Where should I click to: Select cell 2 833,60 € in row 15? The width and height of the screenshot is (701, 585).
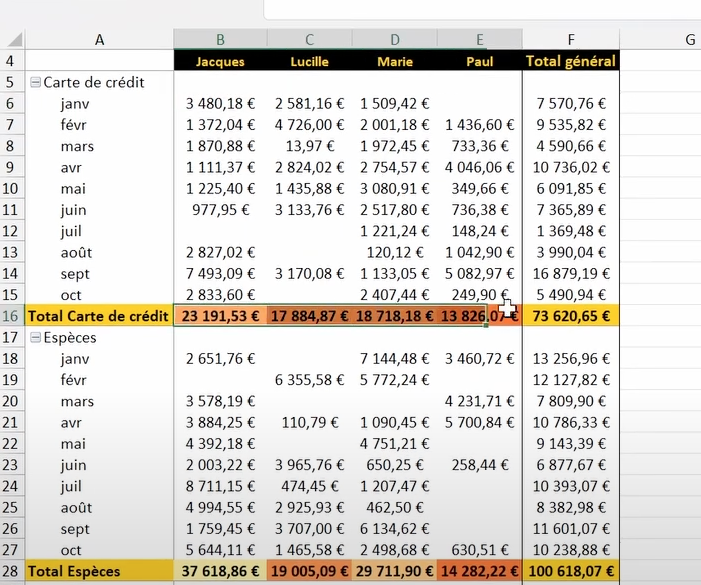[x=220, y=295]
